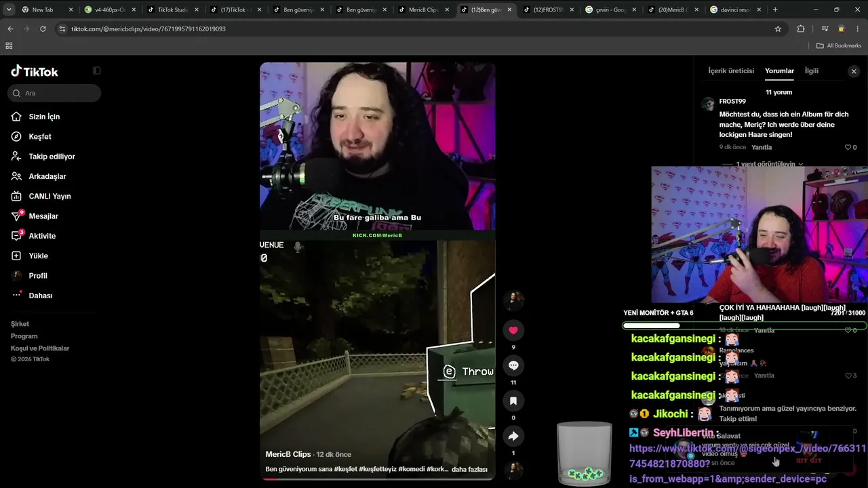The image size is (868, 488).
Task: Open a new browser tab with plus
Action: 775,9
